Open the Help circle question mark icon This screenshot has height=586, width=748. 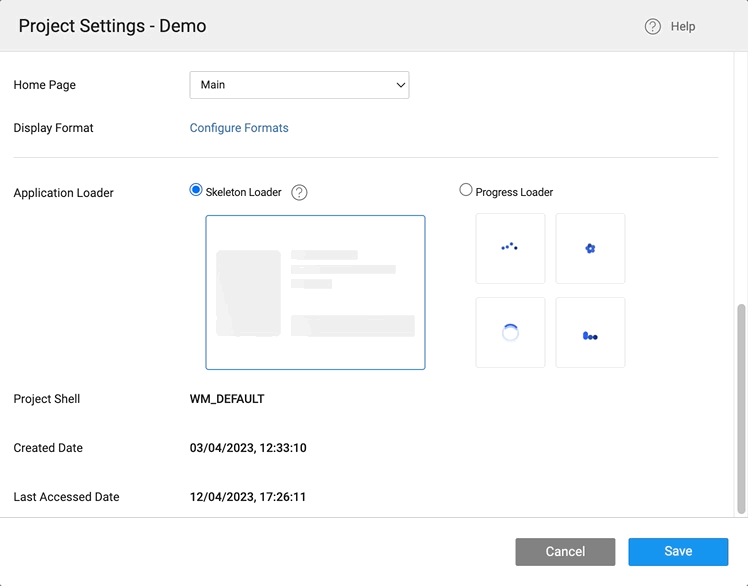(653, 27)
